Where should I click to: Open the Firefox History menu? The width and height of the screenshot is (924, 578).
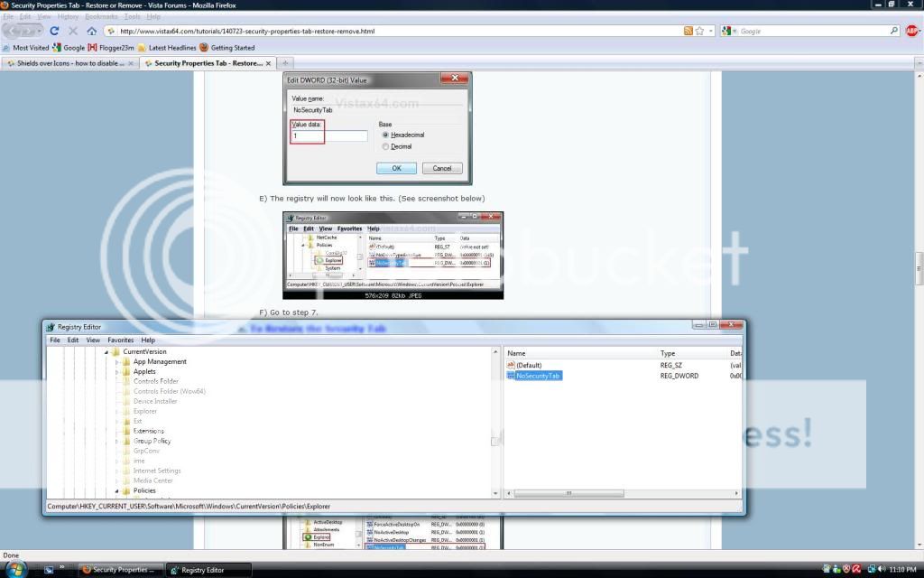coord(68,16)
